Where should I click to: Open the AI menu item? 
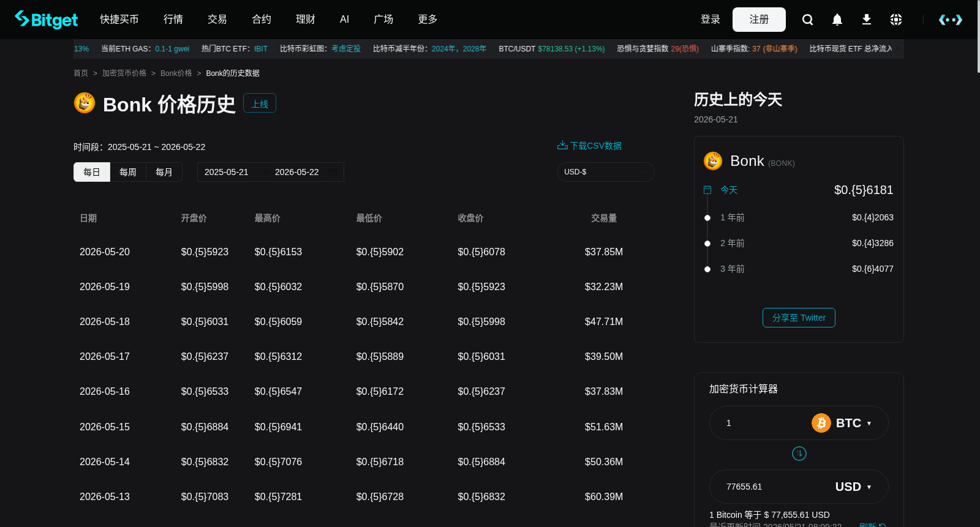click(344, 20)
